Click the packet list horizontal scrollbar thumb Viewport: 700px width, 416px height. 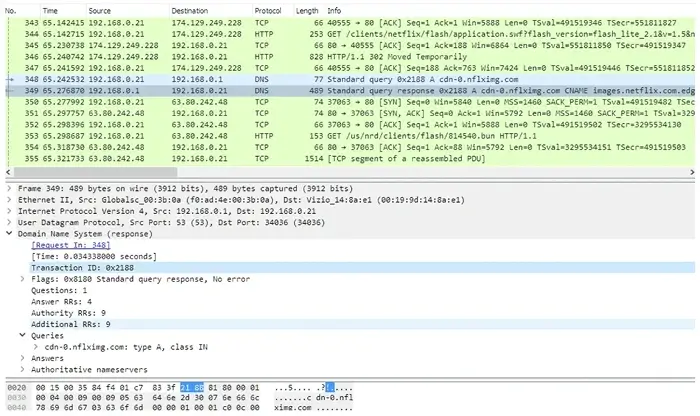pyautogui.click(x=96, y=172)
